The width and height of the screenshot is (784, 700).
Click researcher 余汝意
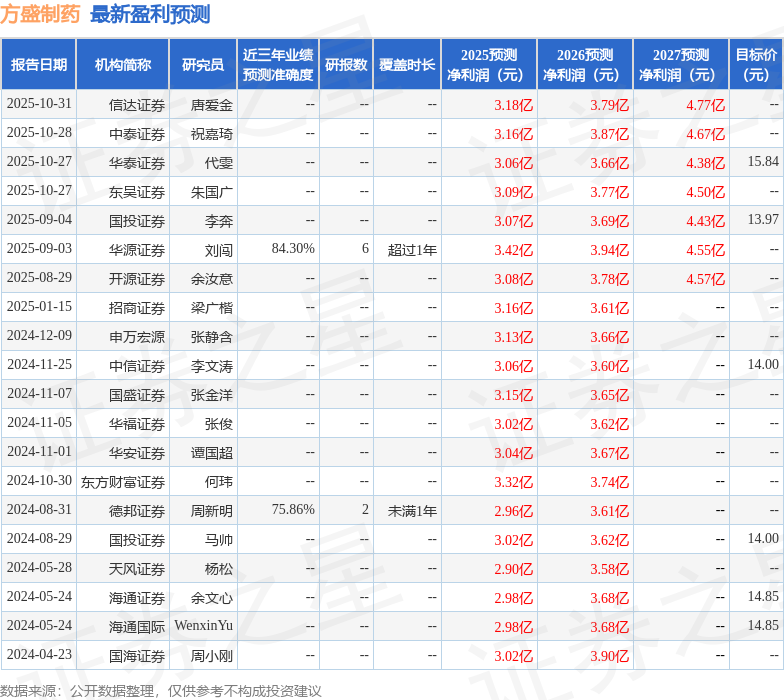[212, 279]
